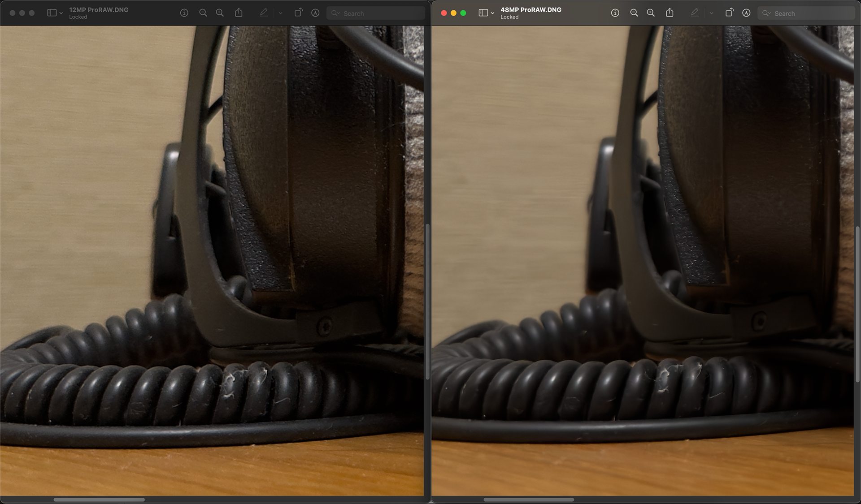Close the 48MP ProRAW.DNG window

coord(444,13)
